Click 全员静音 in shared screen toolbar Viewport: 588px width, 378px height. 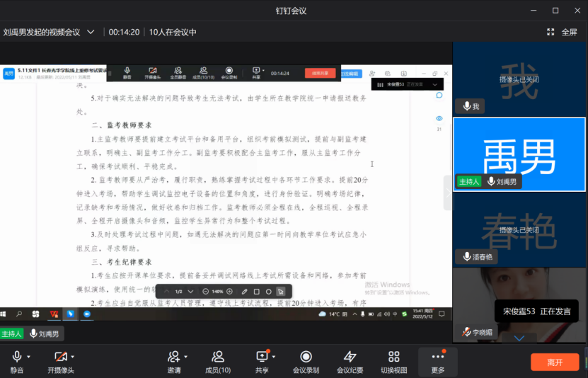coord(178,73)
